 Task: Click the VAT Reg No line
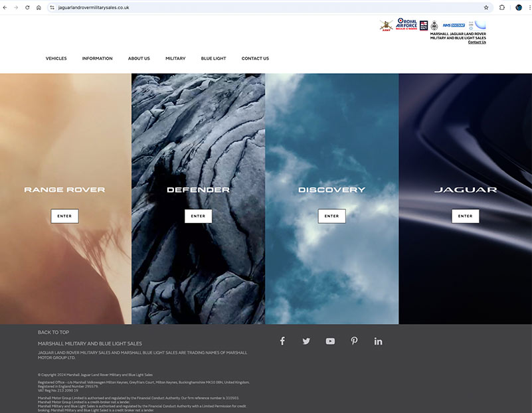click(58, 390)
